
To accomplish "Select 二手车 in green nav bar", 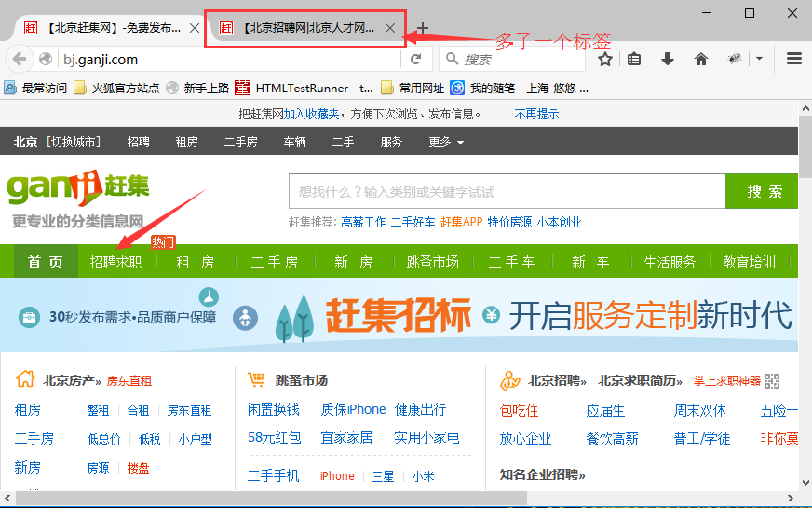I will point(511,262).
